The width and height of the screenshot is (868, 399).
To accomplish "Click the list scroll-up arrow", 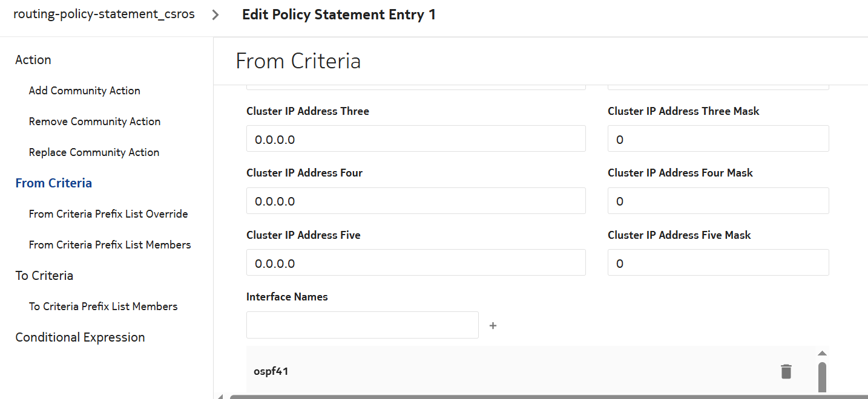I will click(x=822, y=353).
